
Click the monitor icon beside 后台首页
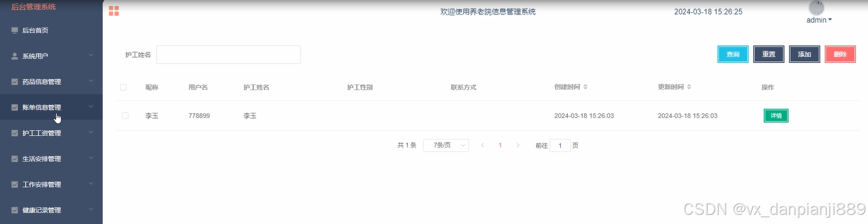pos(15,31)
